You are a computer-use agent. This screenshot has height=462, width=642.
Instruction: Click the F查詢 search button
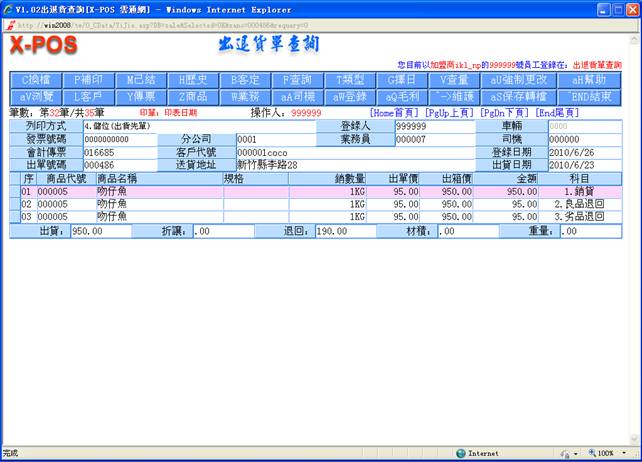[x=296, y=79]
